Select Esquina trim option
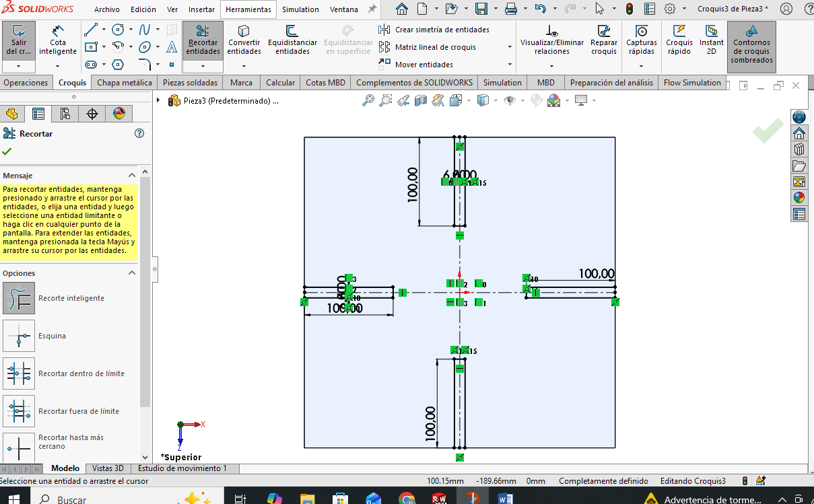814x504 pixels. pos(19,336)
